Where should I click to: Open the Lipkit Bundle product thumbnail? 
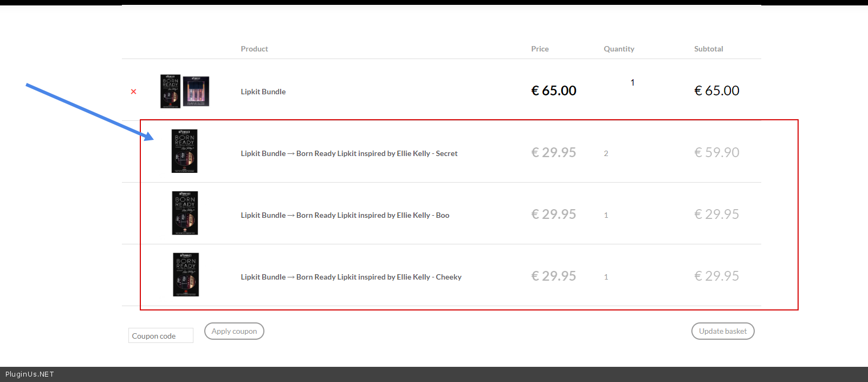pyautogui.click(x=184, y=91)
